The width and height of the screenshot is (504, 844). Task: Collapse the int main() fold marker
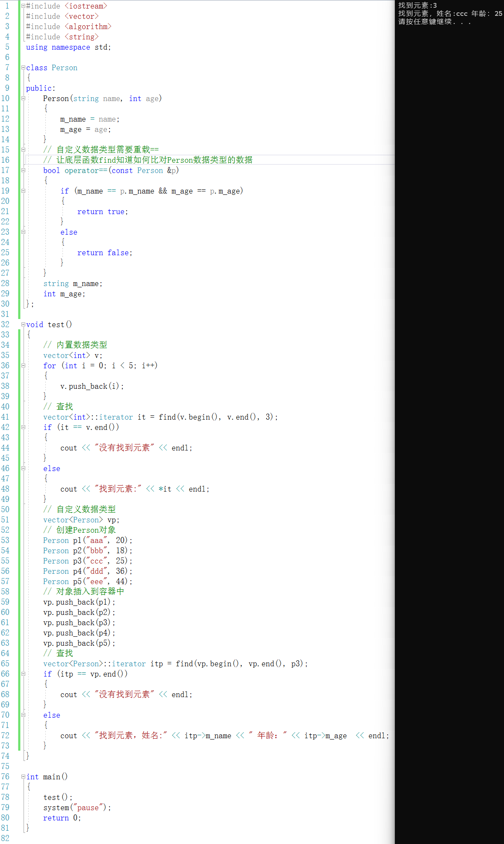[23, 777]
